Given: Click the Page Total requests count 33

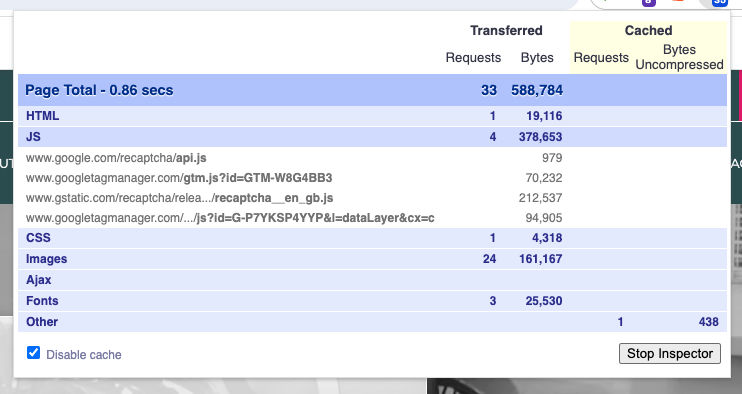Looking at the screenshot, I should tap(489, 90).
